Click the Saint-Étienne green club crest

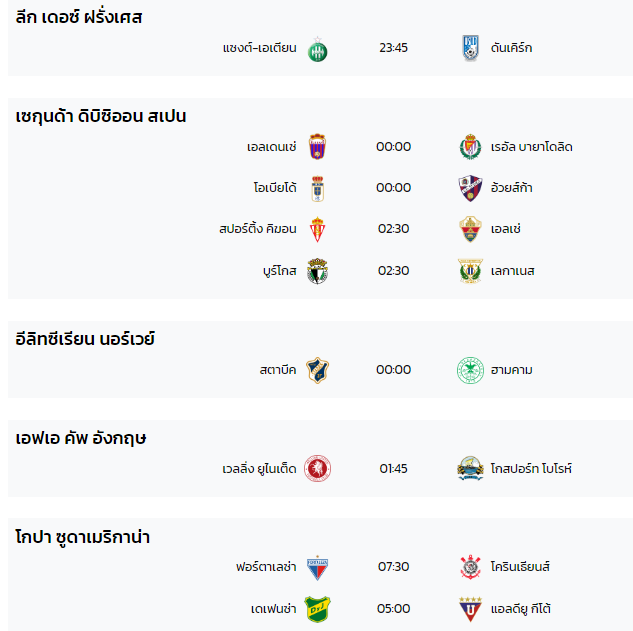click(317, 49)
